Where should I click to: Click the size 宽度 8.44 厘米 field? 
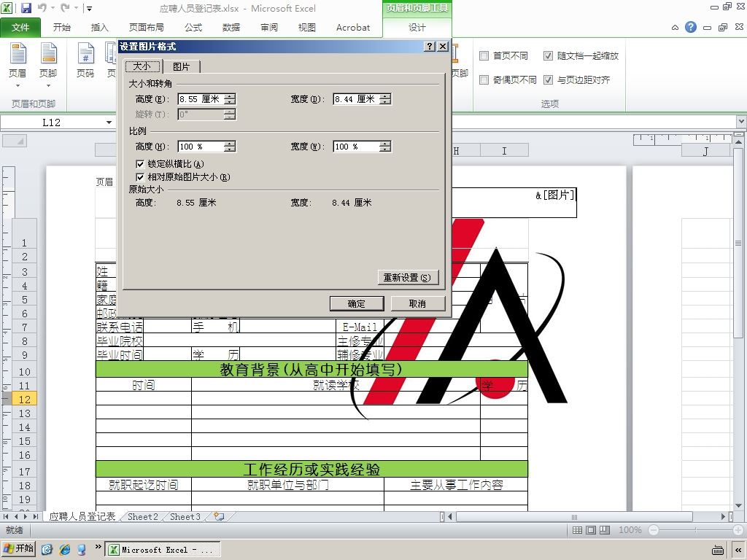[356, 99]
